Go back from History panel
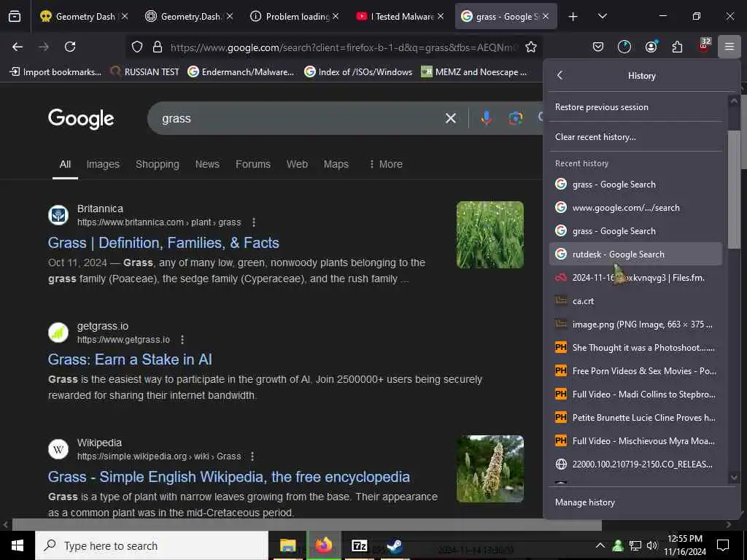747x560 pixels. (560, 75)
